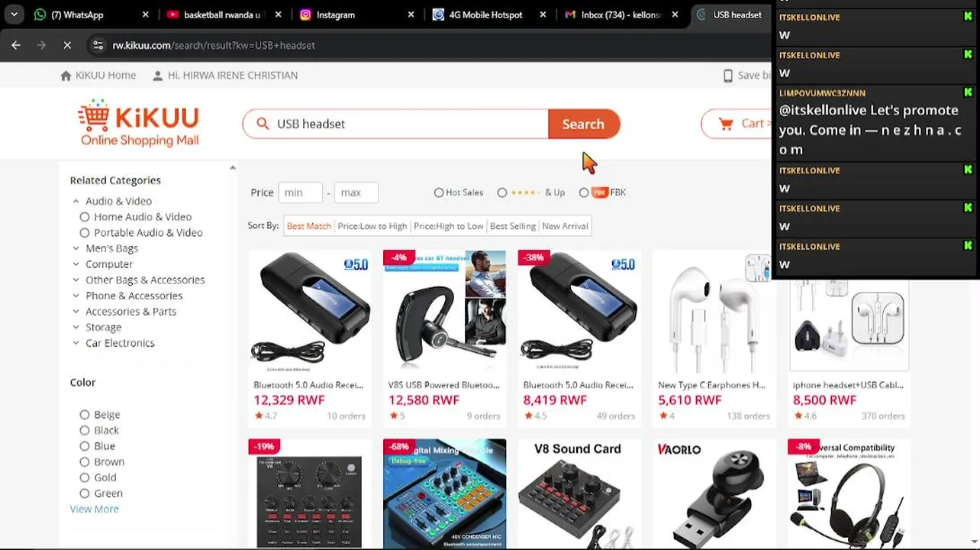Sort results by Price:Low to High
The image size is (980, 550).
(372, 226)
